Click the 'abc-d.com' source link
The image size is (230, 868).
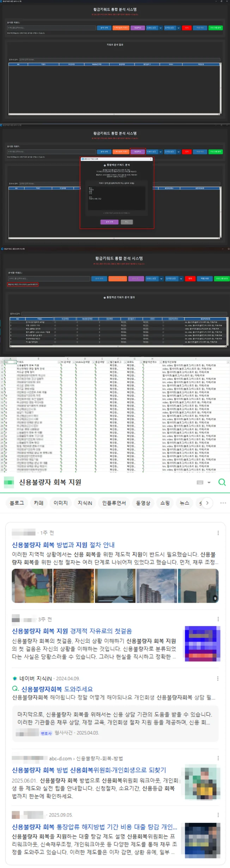(x=60, y=758)
